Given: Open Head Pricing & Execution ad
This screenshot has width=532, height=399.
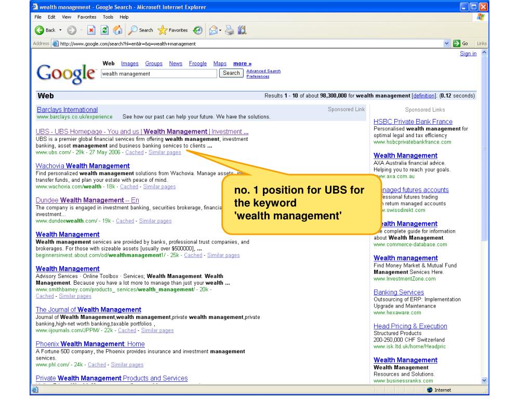Looking at the screenshot, I should [410, 326].
